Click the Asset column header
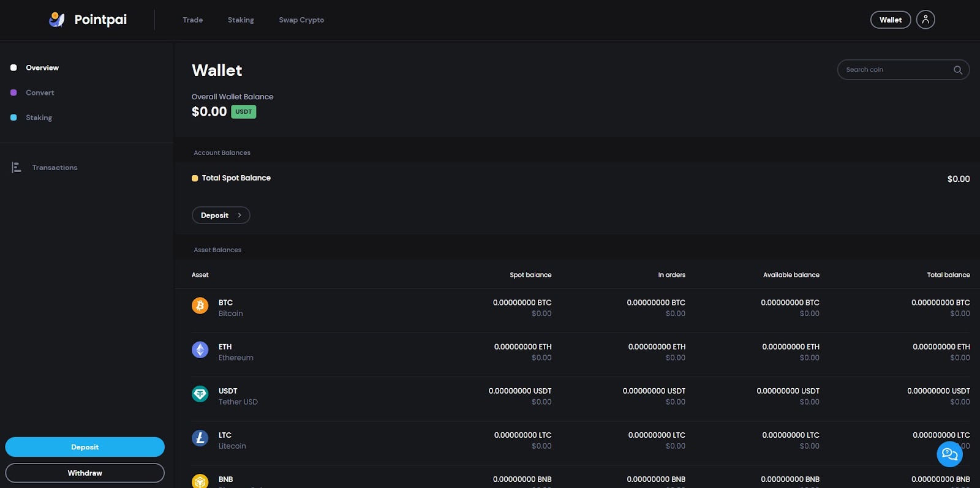Screen dimensions: 980x488 pyautogui.click(x=200, y=275)
